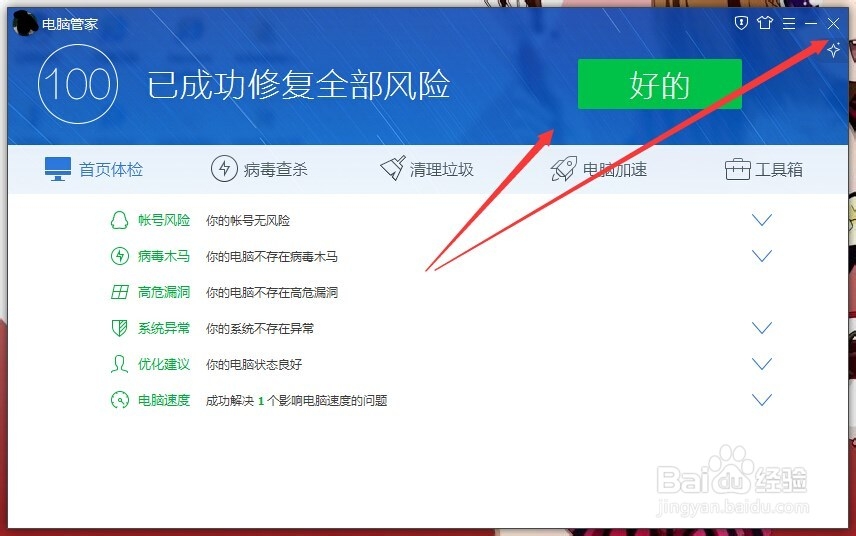The width and height of the screenshot is (856, 536).
Task: Click text 成功解决 1 个影响电脑速度的问题
Action: (296, 401)
